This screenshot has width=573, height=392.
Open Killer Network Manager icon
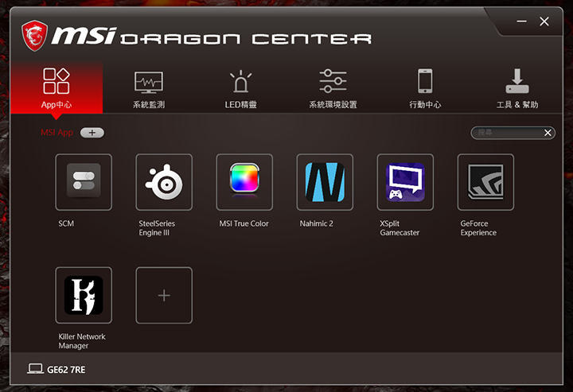[x=84, y=295]
